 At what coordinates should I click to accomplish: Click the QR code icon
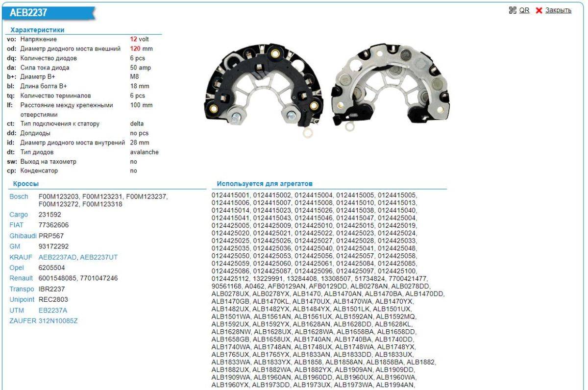(514, 10)
